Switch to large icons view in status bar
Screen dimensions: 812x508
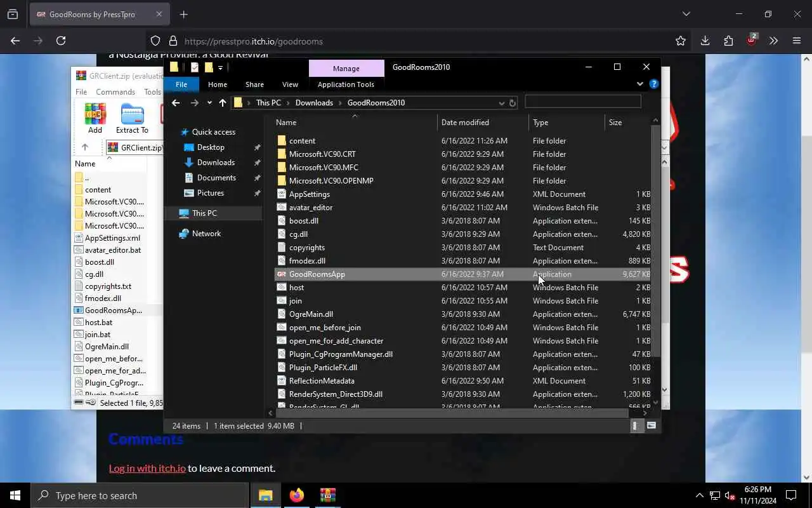[652, 426]
